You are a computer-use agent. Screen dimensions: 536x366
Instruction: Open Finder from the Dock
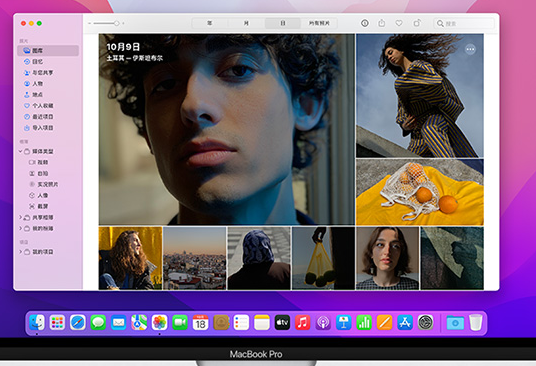37,322
